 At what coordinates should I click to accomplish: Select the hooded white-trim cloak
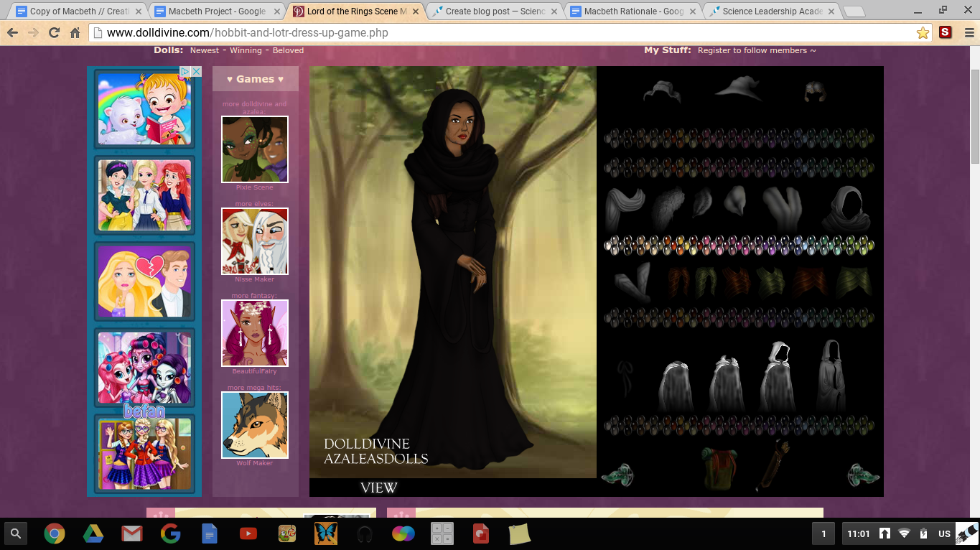click(778, 376)
